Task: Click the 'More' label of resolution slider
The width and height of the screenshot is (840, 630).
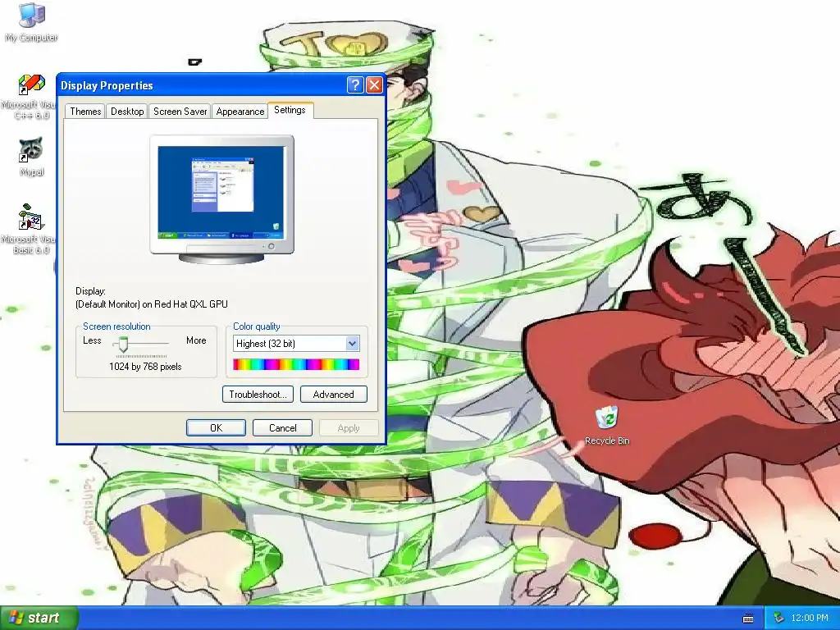Action: (x=196, y=340)
